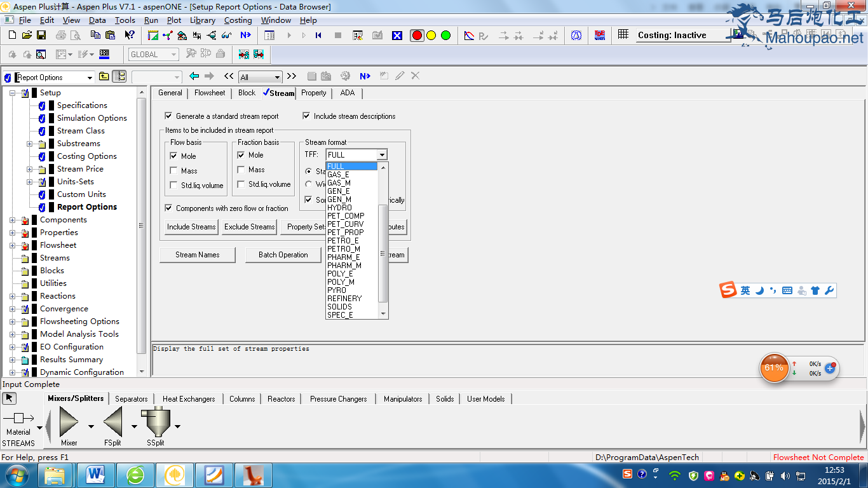Check Std.liq.volume under Fraction basis
Image resolution: width=868 pixels, height=488 pixels.
coord(241,184)
